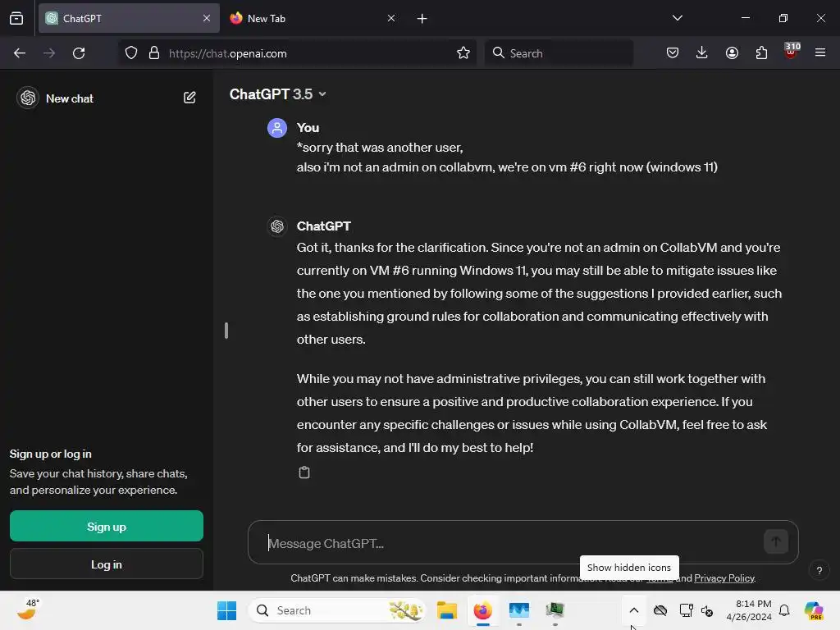Focus the Firefox Search box
The image size is (840, 630).
pyautogui.click(x=559, y=53)
